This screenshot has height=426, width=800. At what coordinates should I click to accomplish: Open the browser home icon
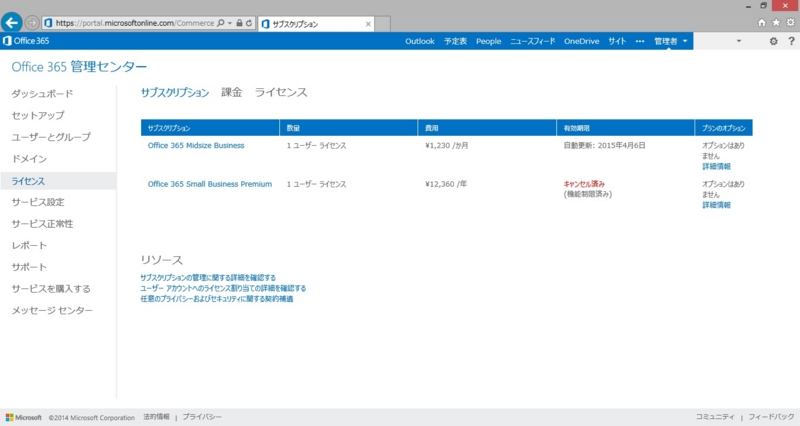click(761, 22)
